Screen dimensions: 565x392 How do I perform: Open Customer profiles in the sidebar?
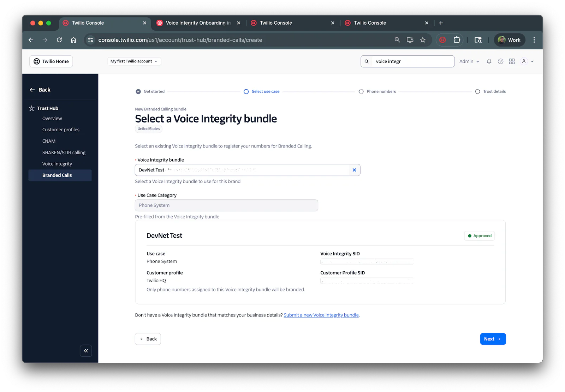coord(60,129)
